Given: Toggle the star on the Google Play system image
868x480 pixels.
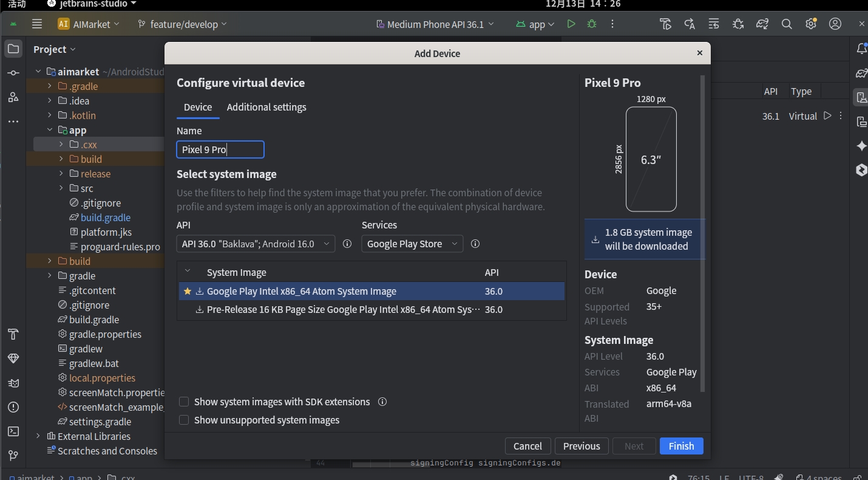Looking at the screenshot, I should 187,291.
